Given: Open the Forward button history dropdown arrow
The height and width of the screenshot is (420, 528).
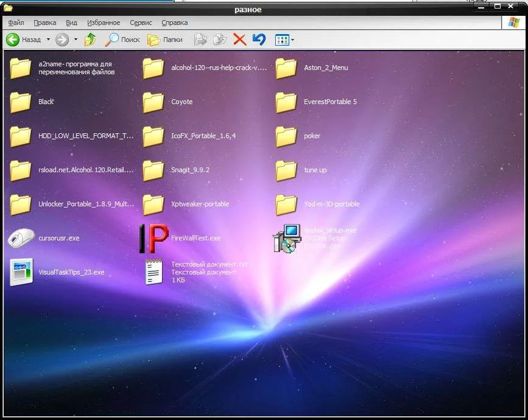Looking at the screenshot, I should pyautogui.click(x=76, y=40).
